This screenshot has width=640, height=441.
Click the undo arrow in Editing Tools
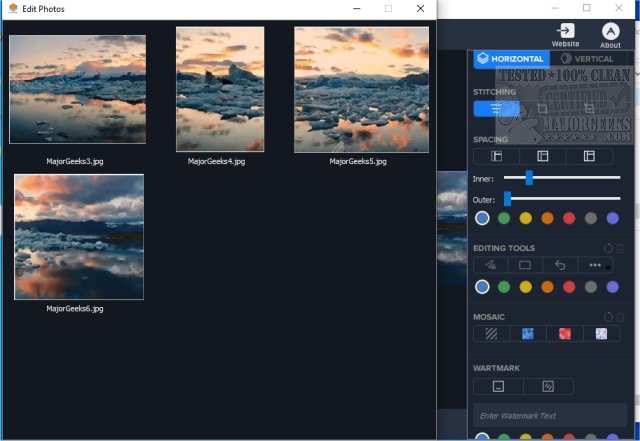point(560,265)
